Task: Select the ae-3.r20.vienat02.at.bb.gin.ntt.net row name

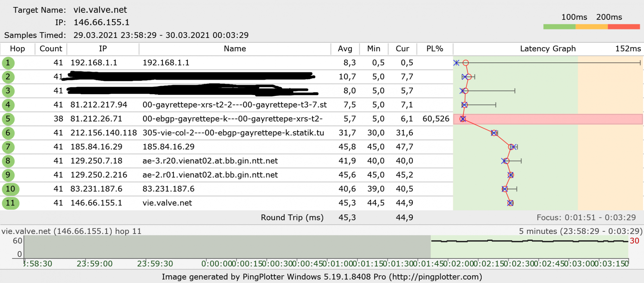Action: (x=210, y=161)
